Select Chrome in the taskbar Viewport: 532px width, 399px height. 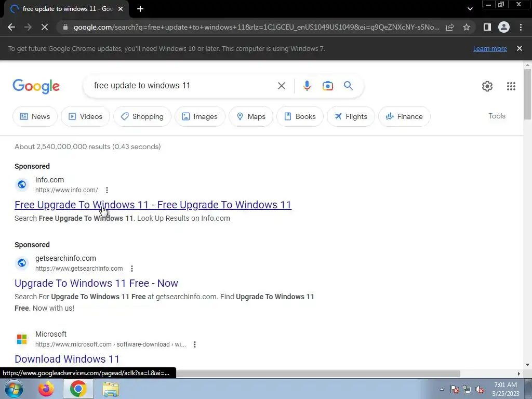coord(78,389)
